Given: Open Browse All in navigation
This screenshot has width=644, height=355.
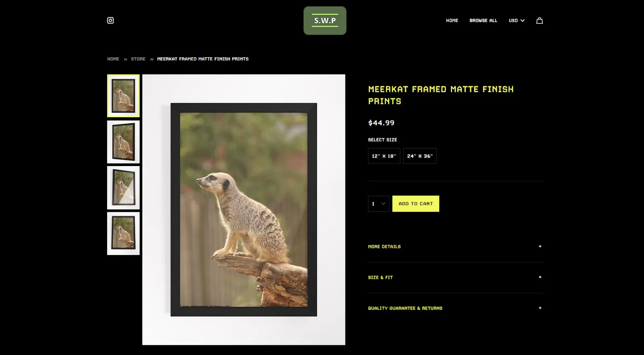Looking at the screenshot, I should [483, 21].
